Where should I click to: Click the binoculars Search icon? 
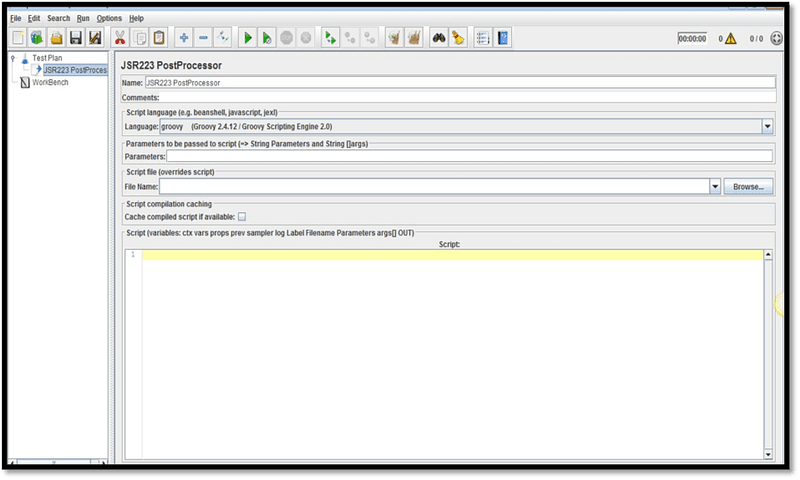click(438, 38)
